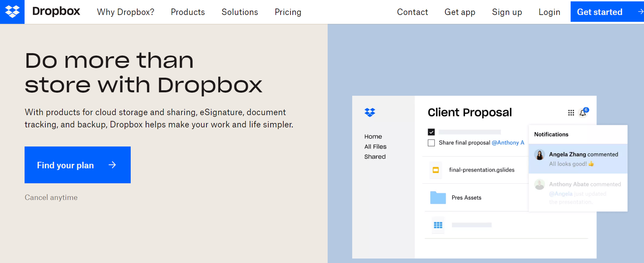Click the Notifications panel heading
Screen dimensions: 644x263
[x=551, y=134]
